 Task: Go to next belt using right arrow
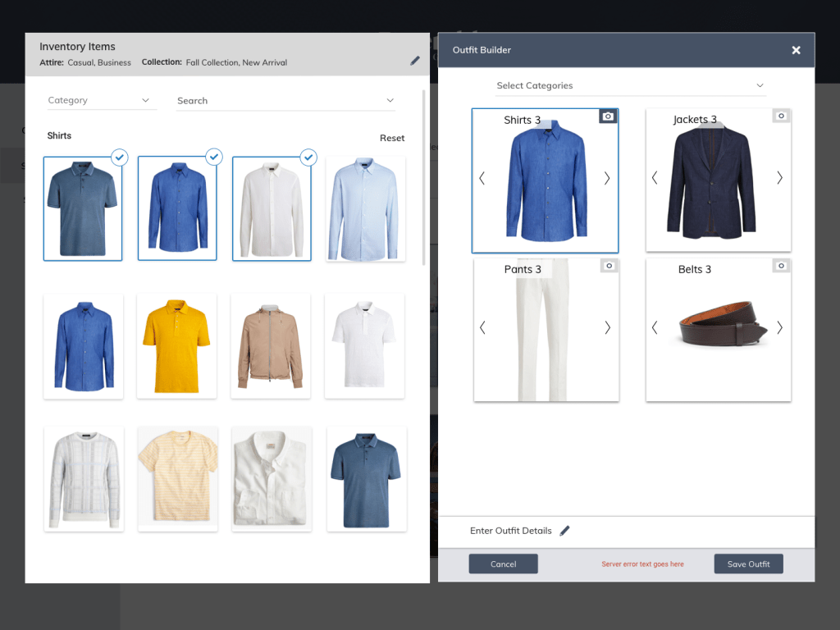click(x=779, y=327)
